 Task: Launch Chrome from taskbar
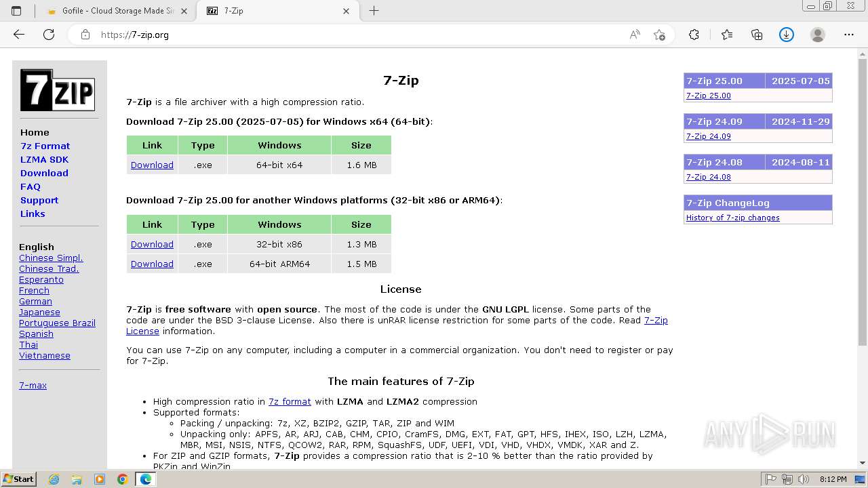(123, 479)
